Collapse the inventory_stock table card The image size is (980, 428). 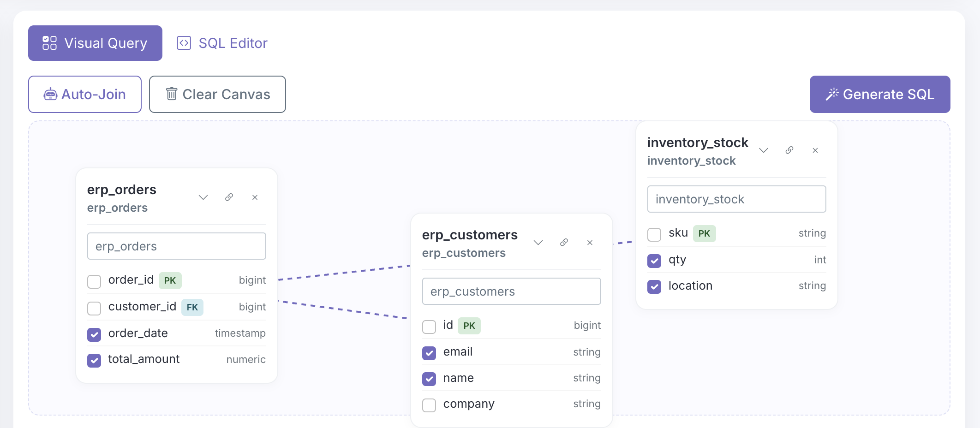point(764,150)
